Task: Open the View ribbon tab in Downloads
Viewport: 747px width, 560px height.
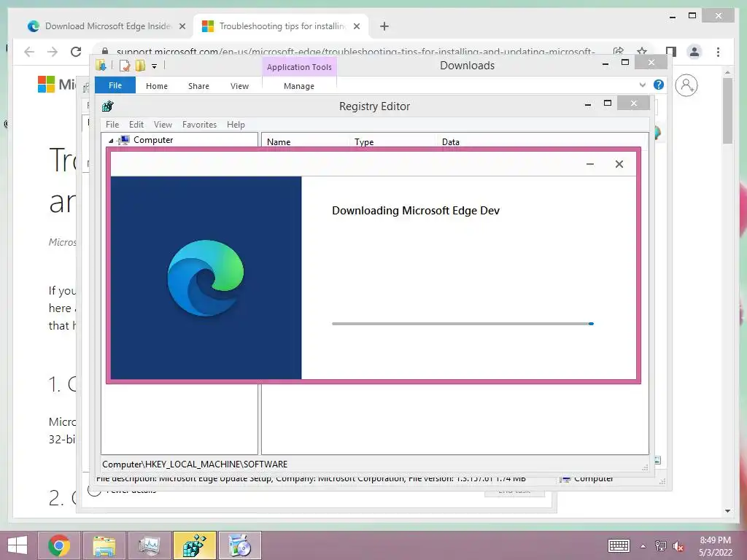Action: point(239,86)
